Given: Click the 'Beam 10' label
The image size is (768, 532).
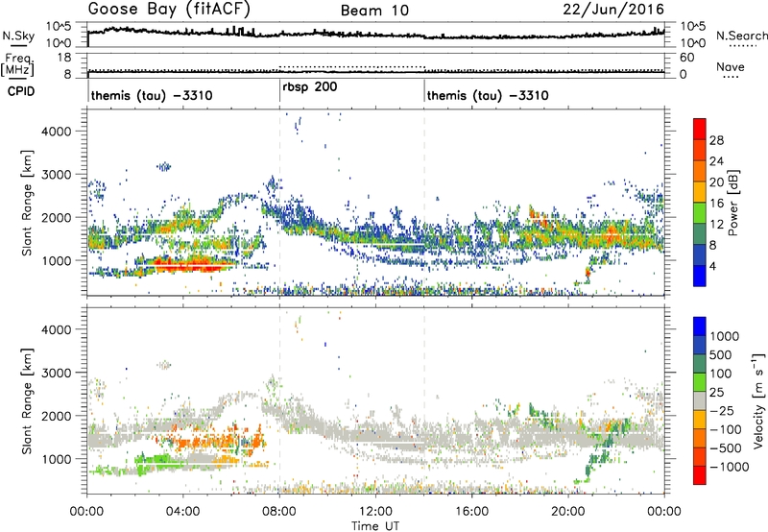Looking at the screenshot, I should (374, 11).
